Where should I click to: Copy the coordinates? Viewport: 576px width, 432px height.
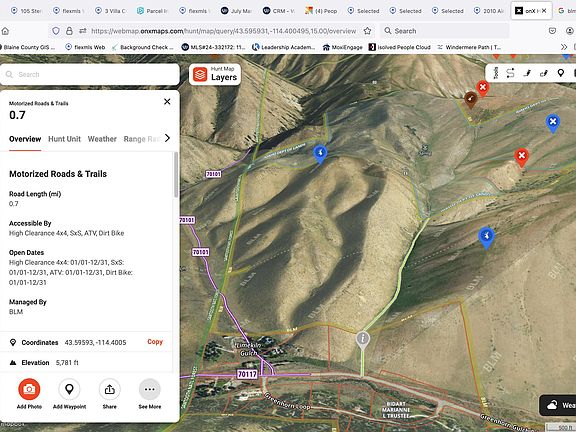click(155, 342)
